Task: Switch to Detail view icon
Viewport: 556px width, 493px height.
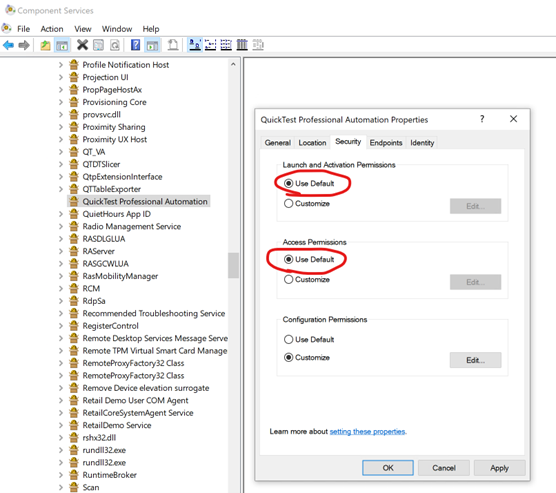Action: [x=242, y=45]
